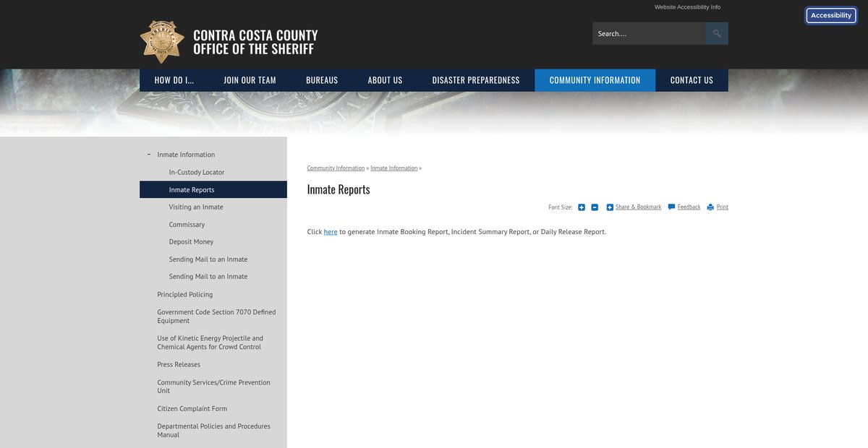868x448 pixels.
Task: Open Visiting an Inmate sidebar item
Action: tap(196, 207)
